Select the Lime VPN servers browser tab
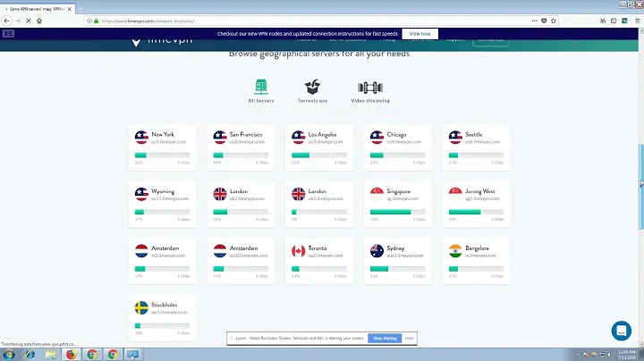Screen dimensions: 644x361 pyautogui.click(x=38, y=9)
